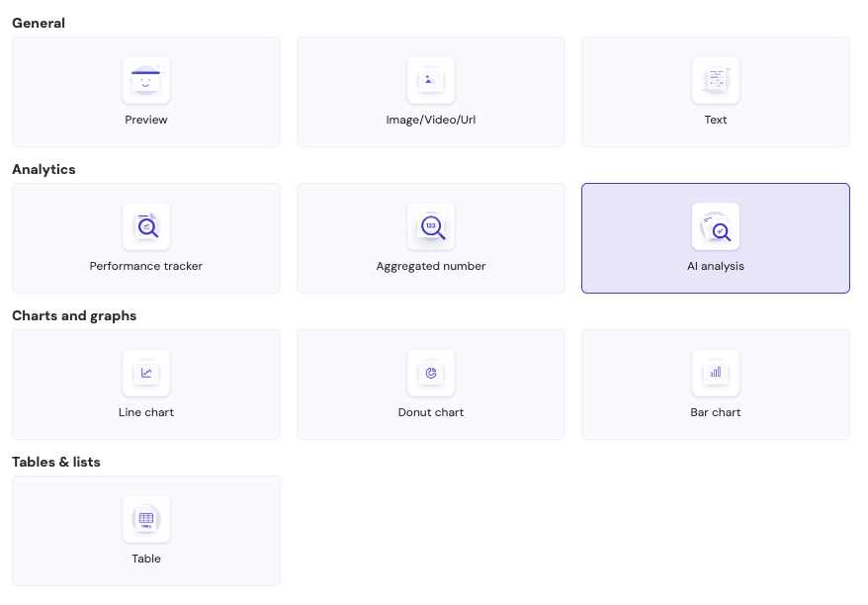The height and width of the screenshot is (605, 868).
Task: Click the Text widget document icon
Action: [716, 80]
